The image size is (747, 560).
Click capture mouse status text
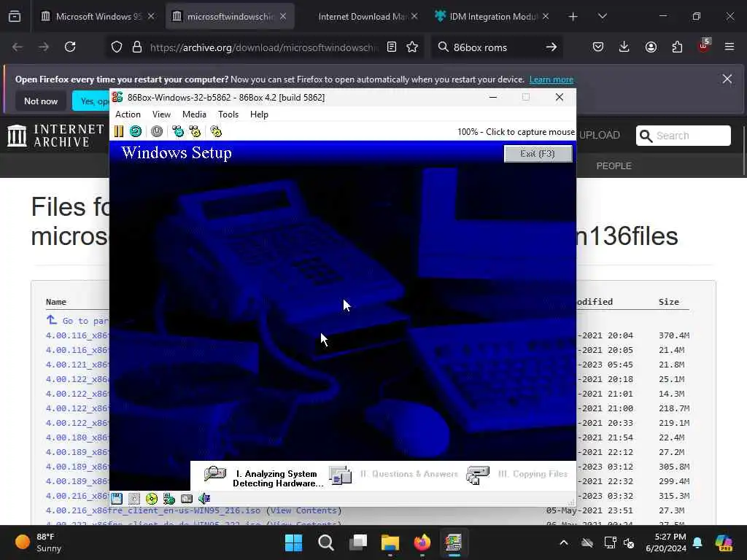point(516,132)
